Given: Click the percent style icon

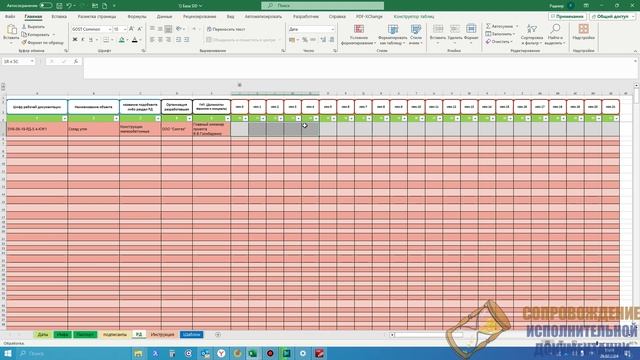Looking at the screenshot, I should [304, 40].
